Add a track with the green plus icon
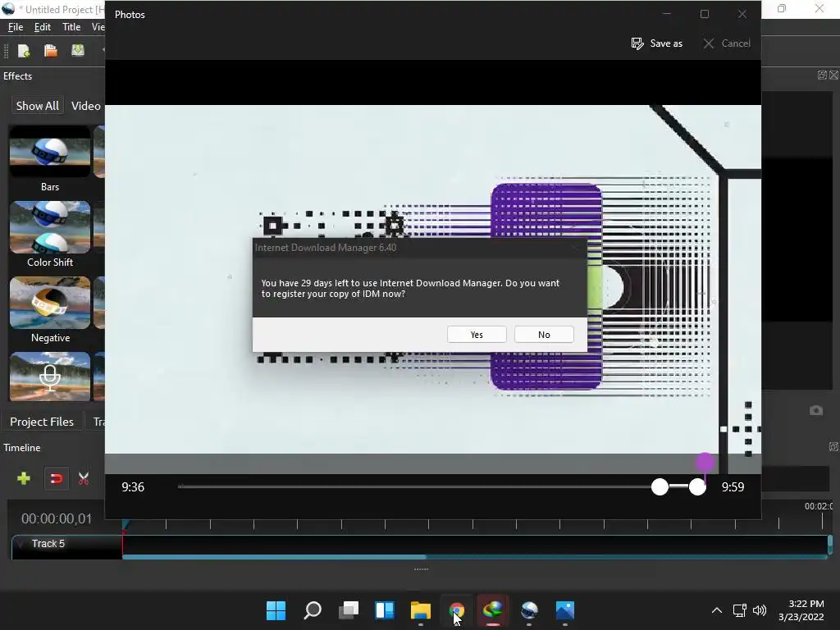The width and height of the screenshot is (840, 630). 24,478
